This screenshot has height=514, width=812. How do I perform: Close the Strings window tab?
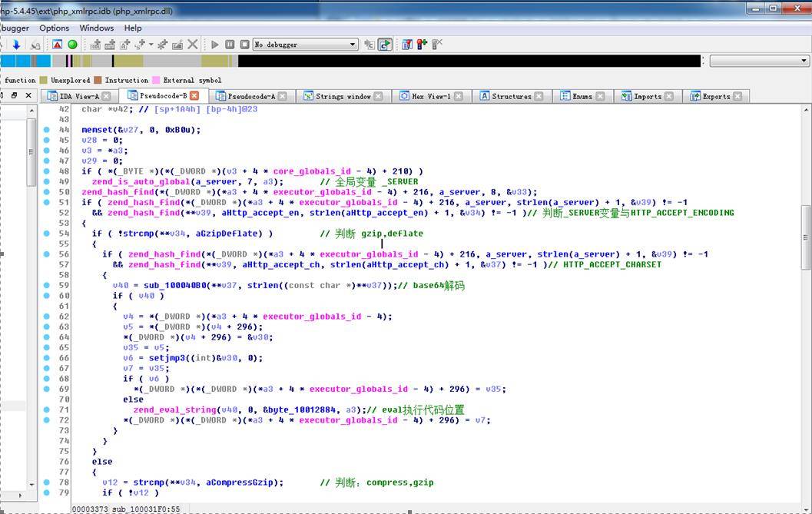click(379, 96)
